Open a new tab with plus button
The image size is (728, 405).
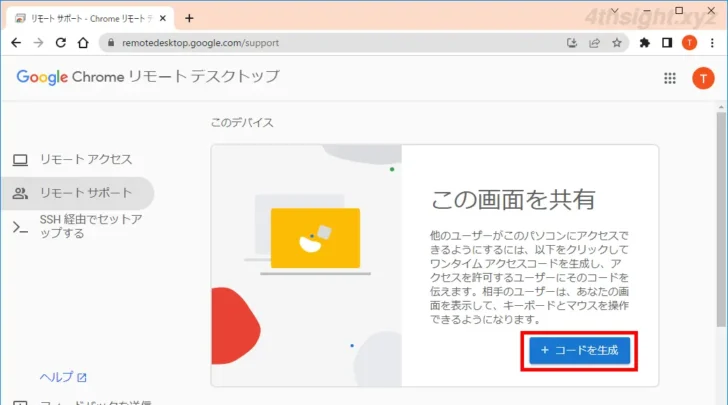(189, 18)
